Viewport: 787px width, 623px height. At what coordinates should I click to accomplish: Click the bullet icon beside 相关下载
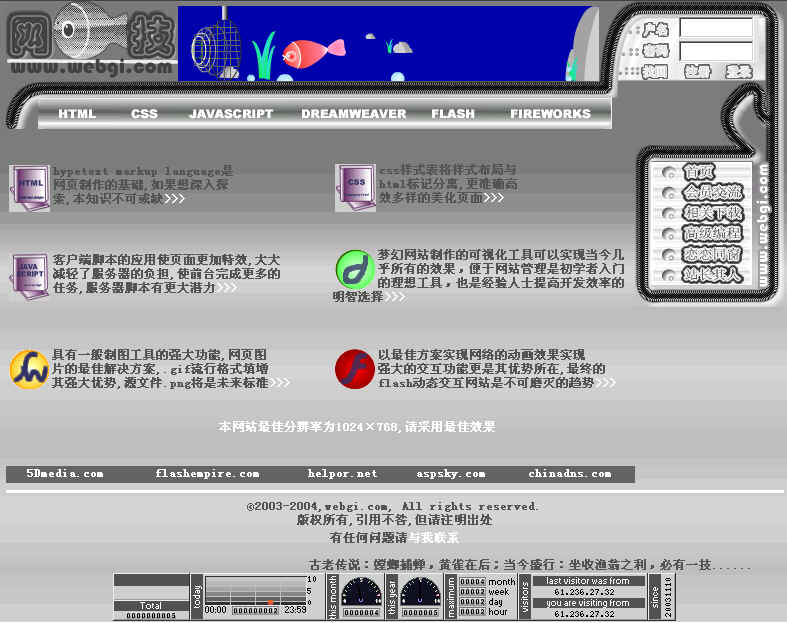669,213
